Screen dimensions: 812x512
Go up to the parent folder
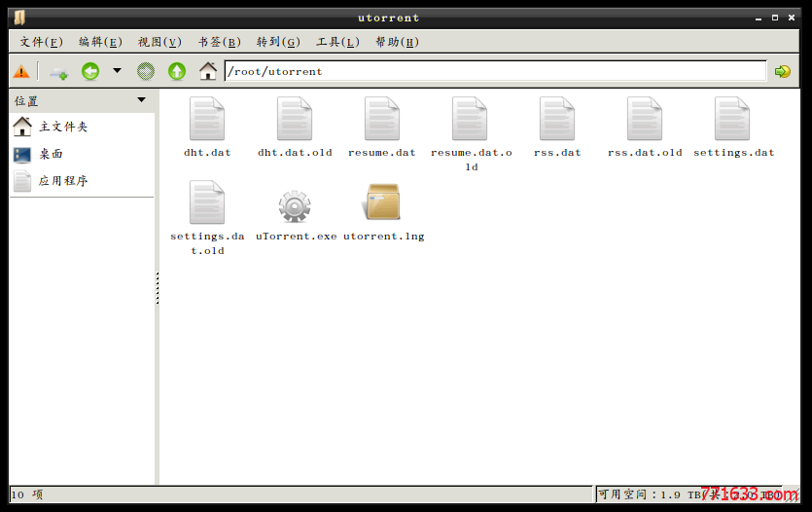point(177,71)
